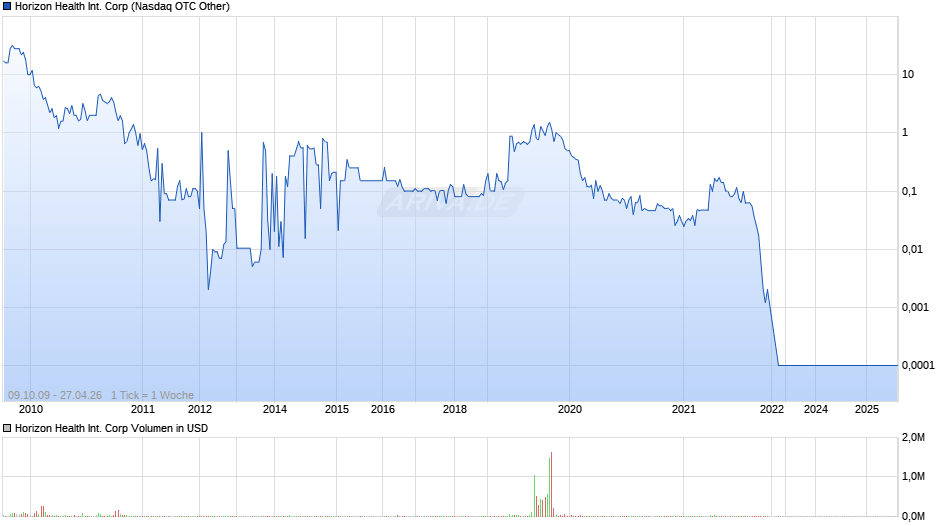The width and height of the screenshot is (940, 526).
Task: Click the '1 Tick = 1 Woche' label
Action: pyautogui.click(x=152, y=395)
